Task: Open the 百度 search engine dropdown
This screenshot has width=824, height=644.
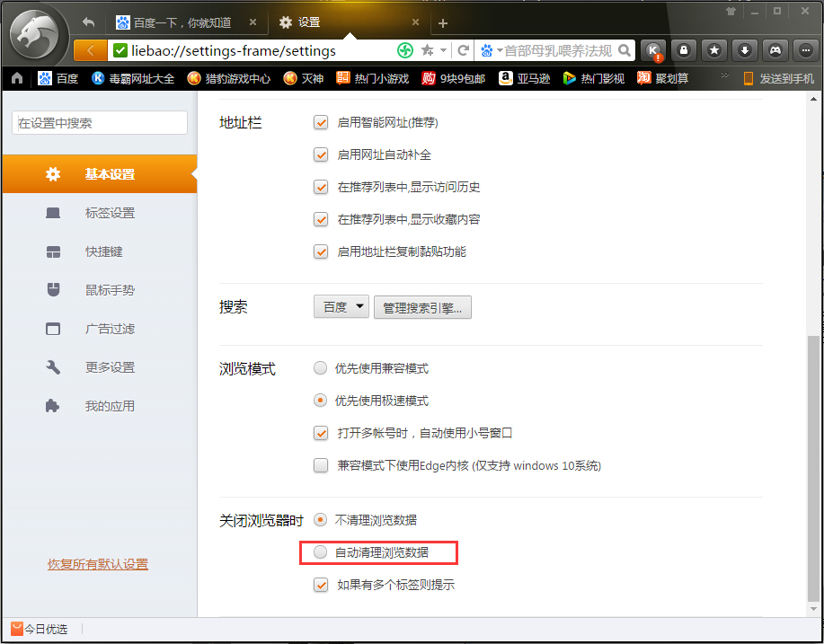Action: [341, 306]
